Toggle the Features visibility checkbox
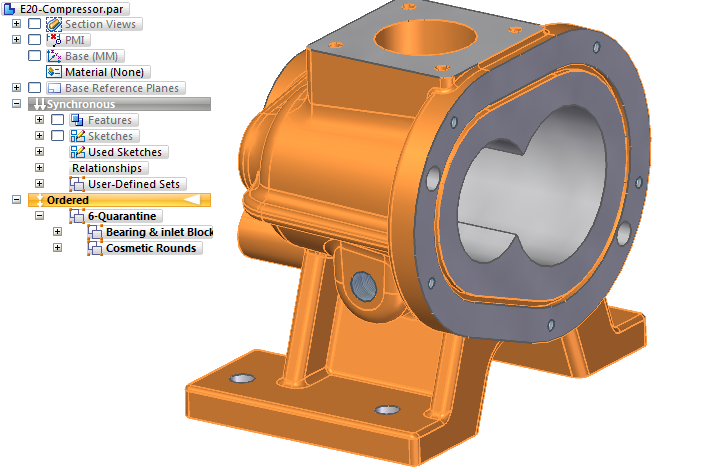 pos(57,120)
